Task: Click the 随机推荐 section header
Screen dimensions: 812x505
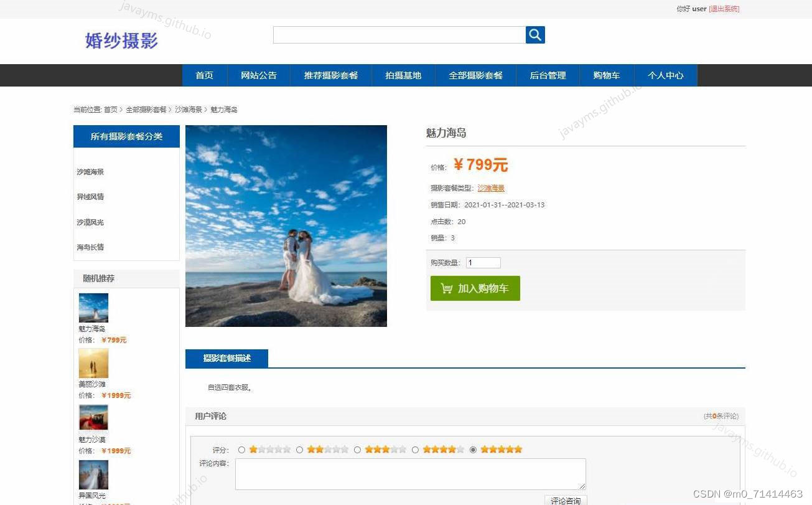Action: pos(99,278)
